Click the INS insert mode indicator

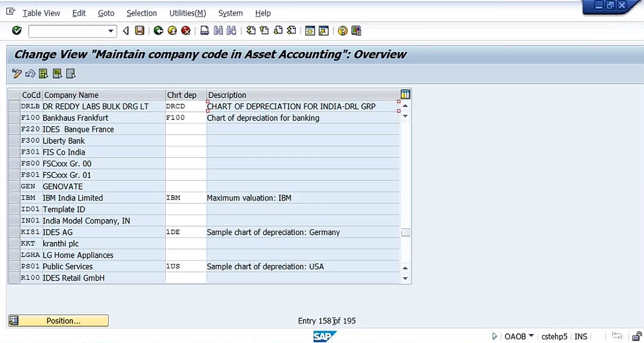coord(580,336)
